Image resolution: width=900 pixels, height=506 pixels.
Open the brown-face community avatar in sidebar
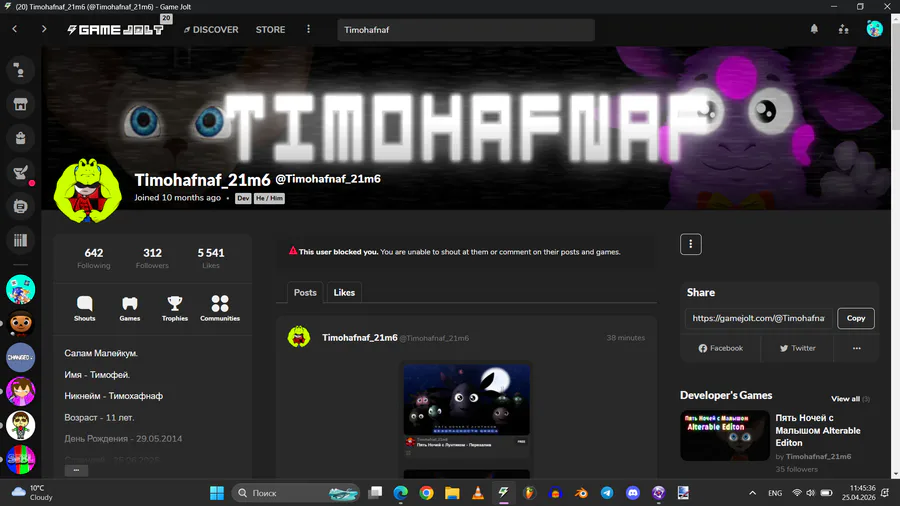[x=21, y=323]
